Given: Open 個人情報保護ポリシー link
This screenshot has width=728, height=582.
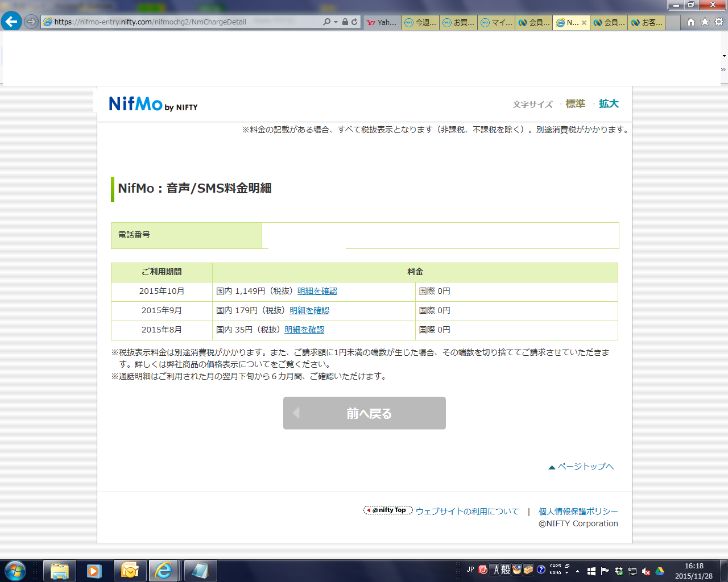Looking at the screenshot, I should (x=578, y=512).
